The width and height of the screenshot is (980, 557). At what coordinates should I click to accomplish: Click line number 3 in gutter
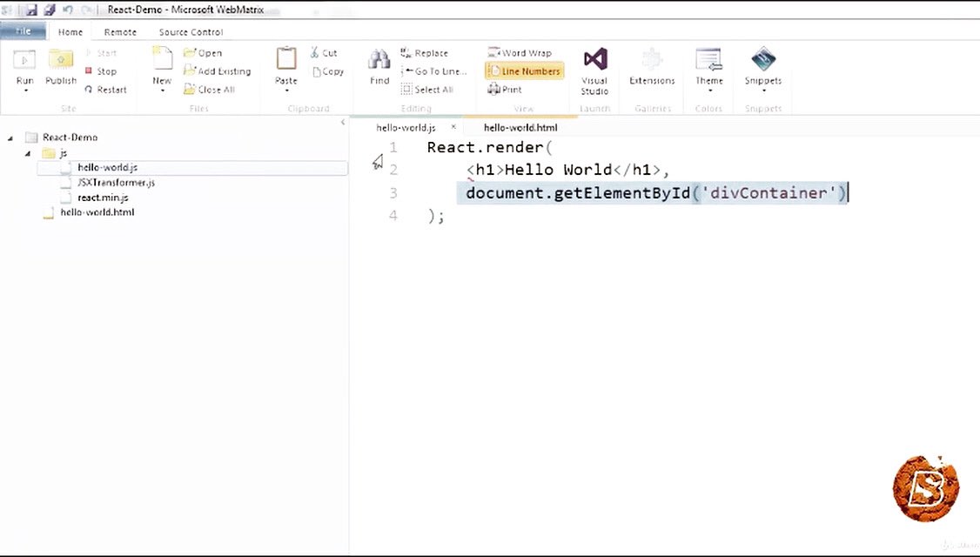[x=393, y=193]
